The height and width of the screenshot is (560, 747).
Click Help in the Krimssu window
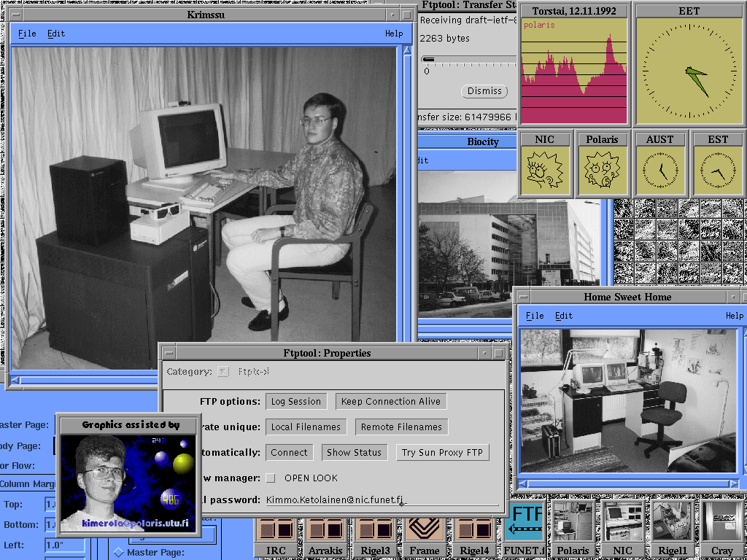pos(394,34)
